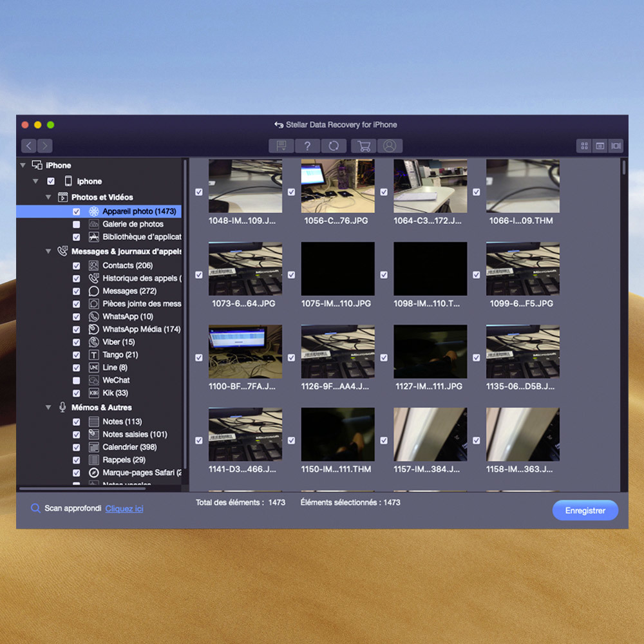644x644 pixels.
Task: Select black thumbnail 1075-IM...110.JPG
Action: [337, 269]
